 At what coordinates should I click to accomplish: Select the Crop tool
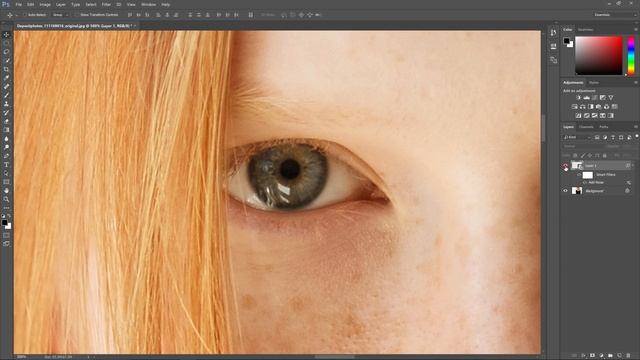pos(6,69)
